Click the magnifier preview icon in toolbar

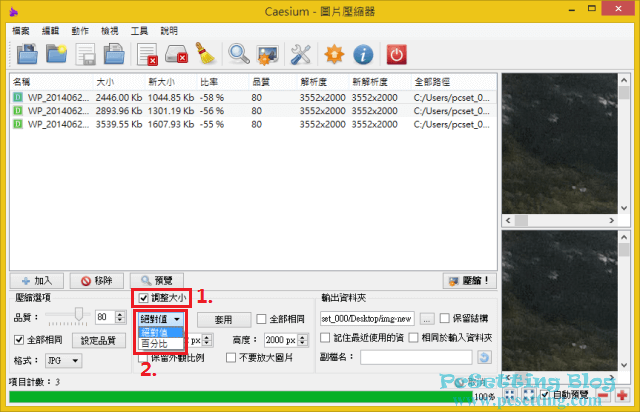point(239,54)
